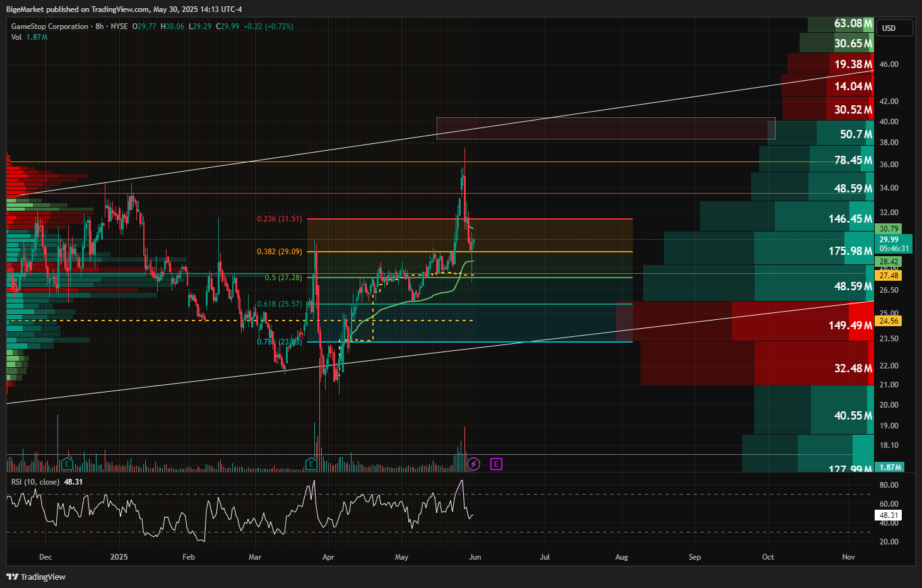Click the 48.31 RSI value label on the axis
This screenshot has height=588, width=922.
[889, 515]
